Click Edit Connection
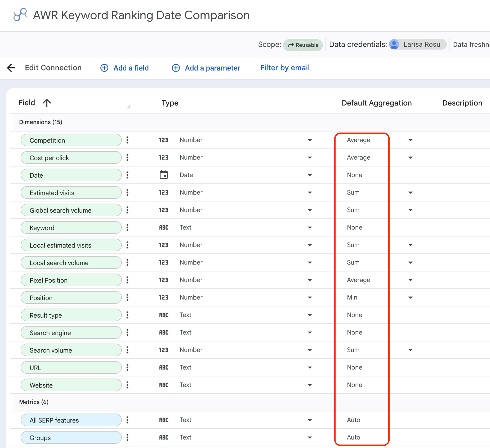This screenshot has height=448, width=490. point(53,68)
